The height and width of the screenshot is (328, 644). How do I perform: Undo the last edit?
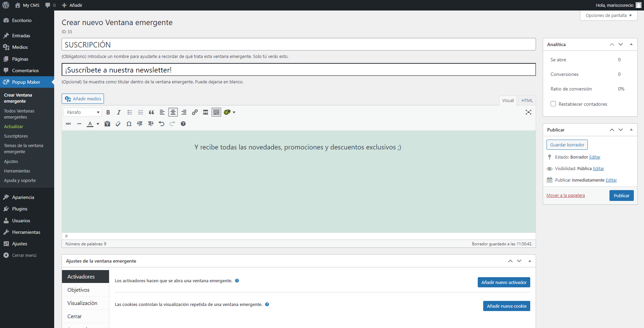pyautogui.click(x=162, y=124)
